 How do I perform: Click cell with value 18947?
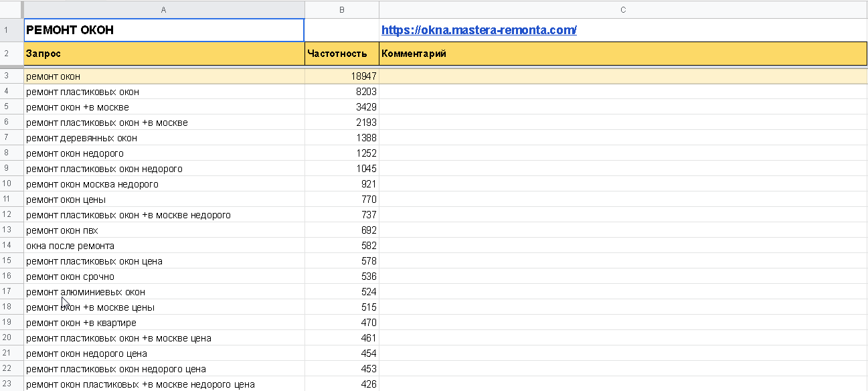(x=342, y=76)
